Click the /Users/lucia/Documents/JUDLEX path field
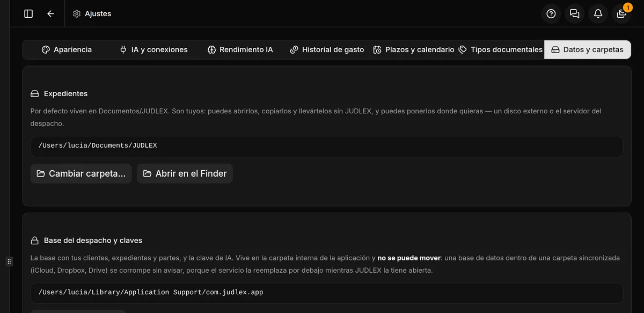Screen dimensions: 644x313 [x=327, y=146]
